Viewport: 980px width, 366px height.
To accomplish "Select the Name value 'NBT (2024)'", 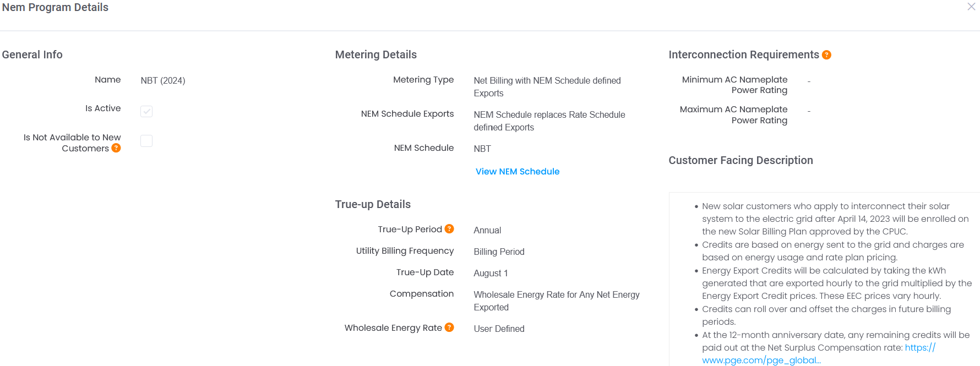I will [162, 80].
